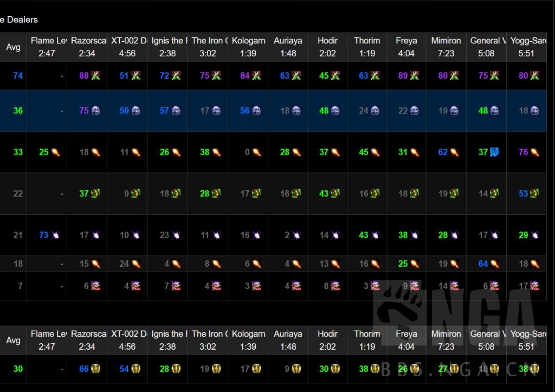Open Freya 4:04 header in Damage Dealers table

click(406, 47)
